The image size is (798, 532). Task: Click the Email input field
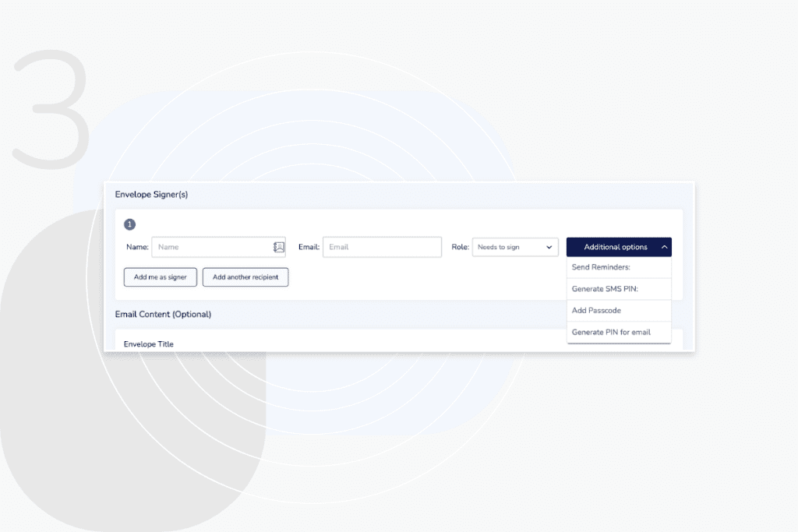[382, 247]
